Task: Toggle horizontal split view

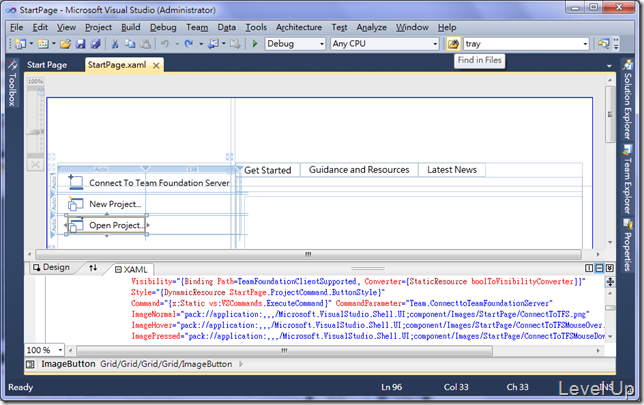Action: 599,268
